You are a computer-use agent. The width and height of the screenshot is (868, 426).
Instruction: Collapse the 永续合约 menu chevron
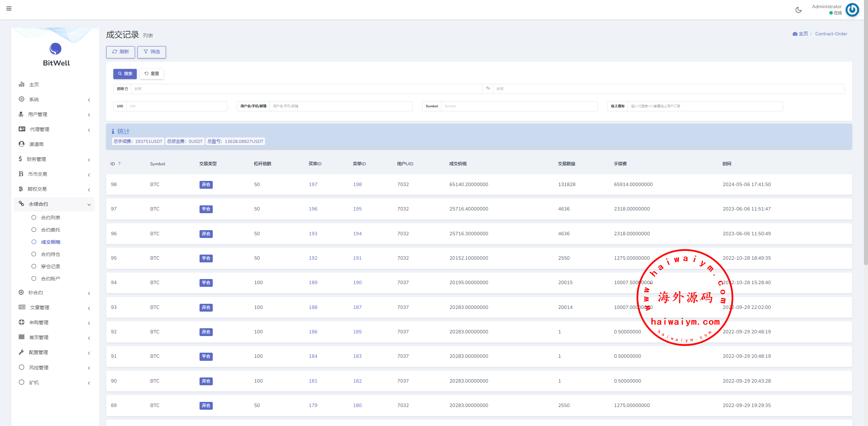89,204
